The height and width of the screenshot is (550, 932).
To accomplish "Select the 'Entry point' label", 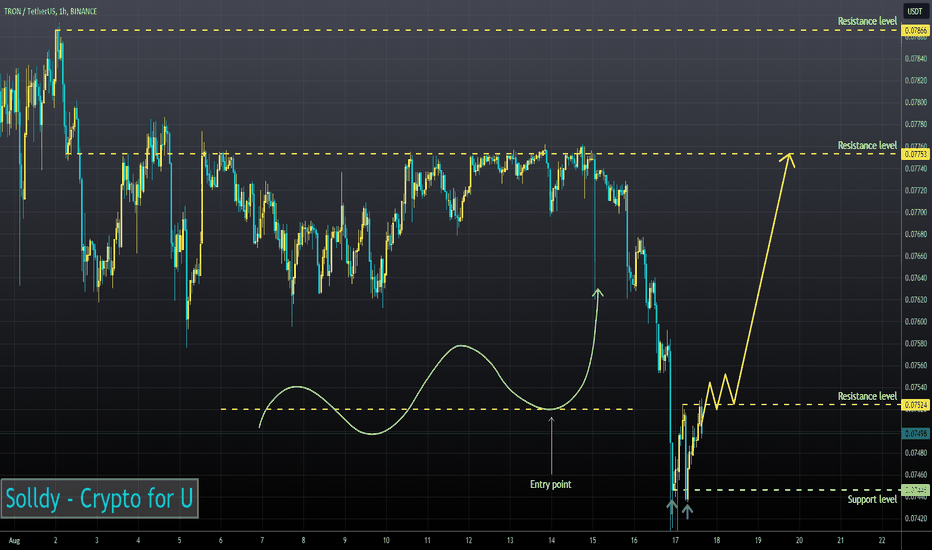I will point(551,484).
